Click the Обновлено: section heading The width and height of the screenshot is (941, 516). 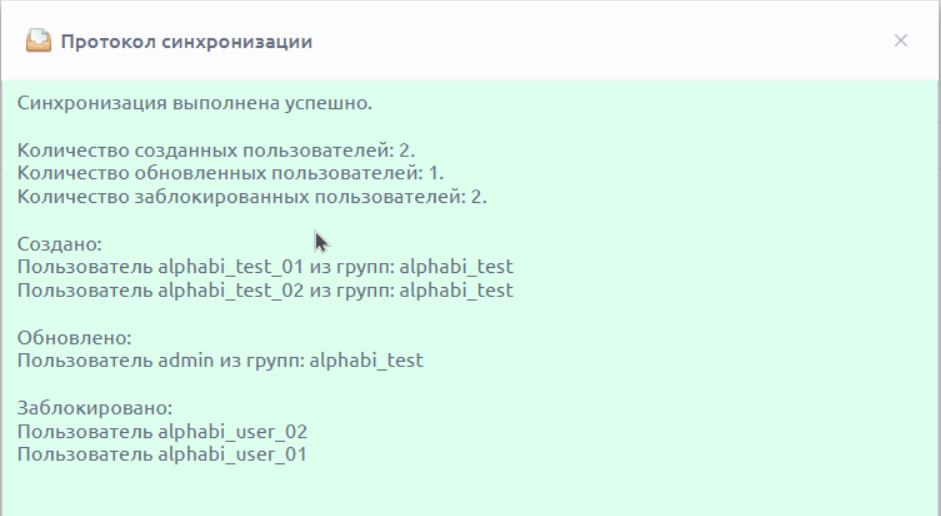pyautogui.click(x=74, y=337)
